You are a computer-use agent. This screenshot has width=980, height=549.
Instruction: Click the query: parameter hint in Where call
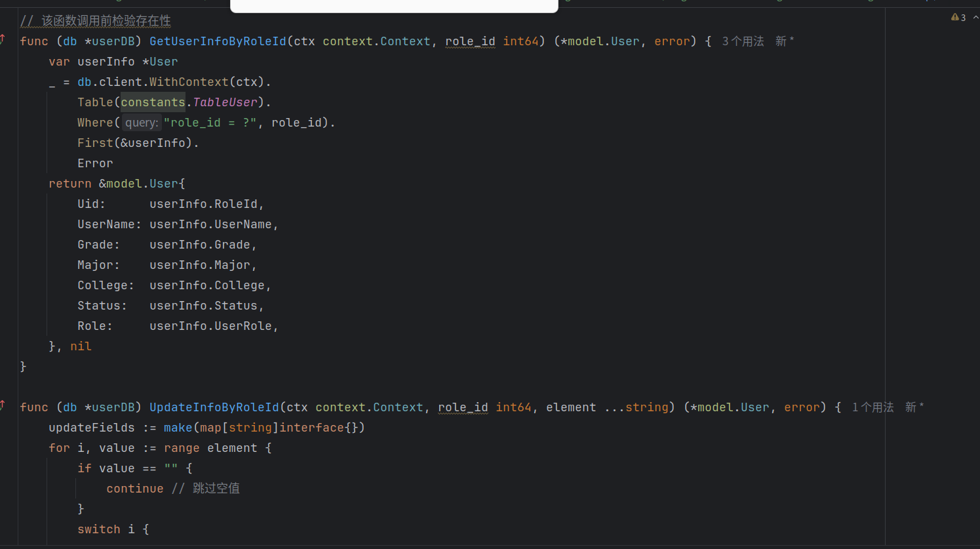(x=142, y=123)
